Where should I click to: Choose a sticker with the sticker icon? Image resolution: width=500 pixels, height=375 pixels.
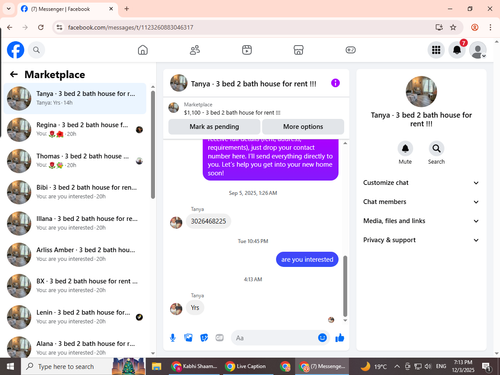[x=204, y=338]
